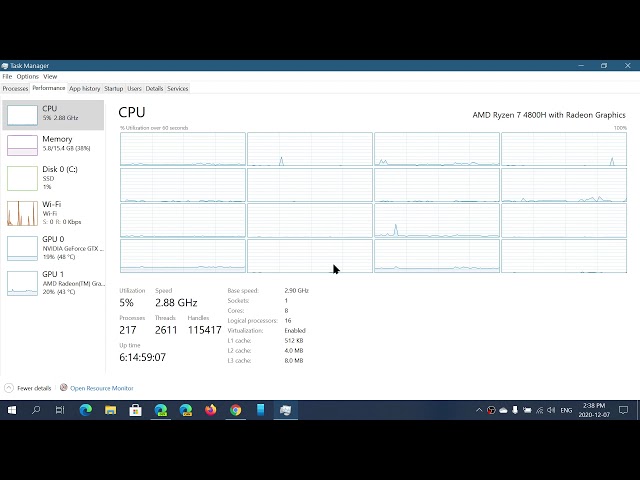The height and width of the screenshot is (480, 640).
Task: Click the L3 cache value 8.0 MB
Action: pyautogui.click(x=293, y=361)
